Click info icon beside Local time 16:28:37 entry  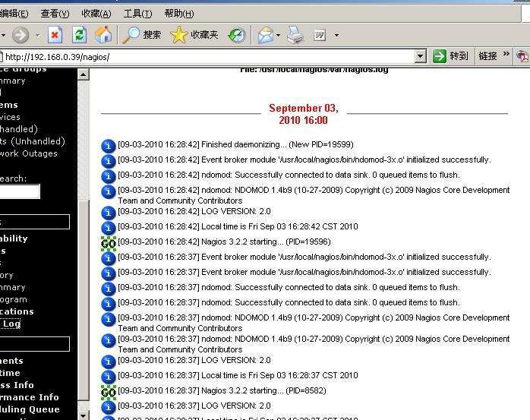click(109, 377)
